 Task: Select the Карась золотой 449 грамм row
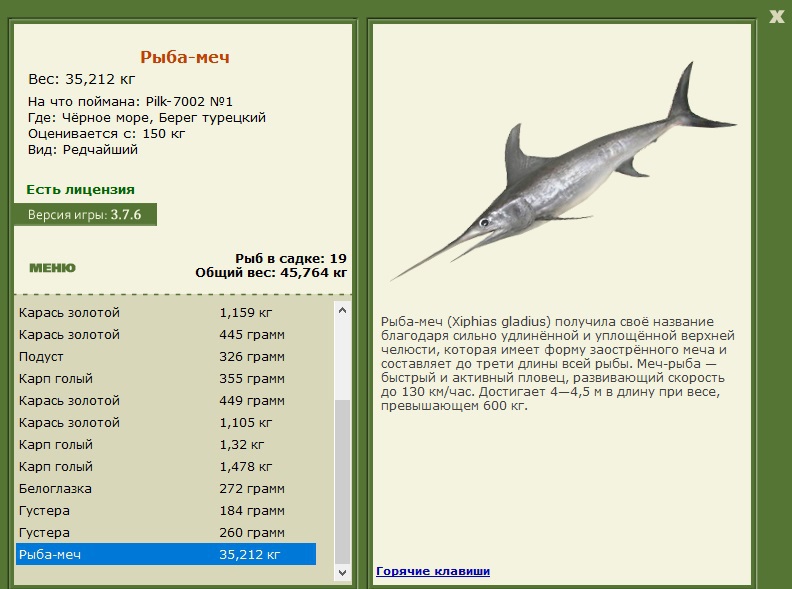click(166, 401)
